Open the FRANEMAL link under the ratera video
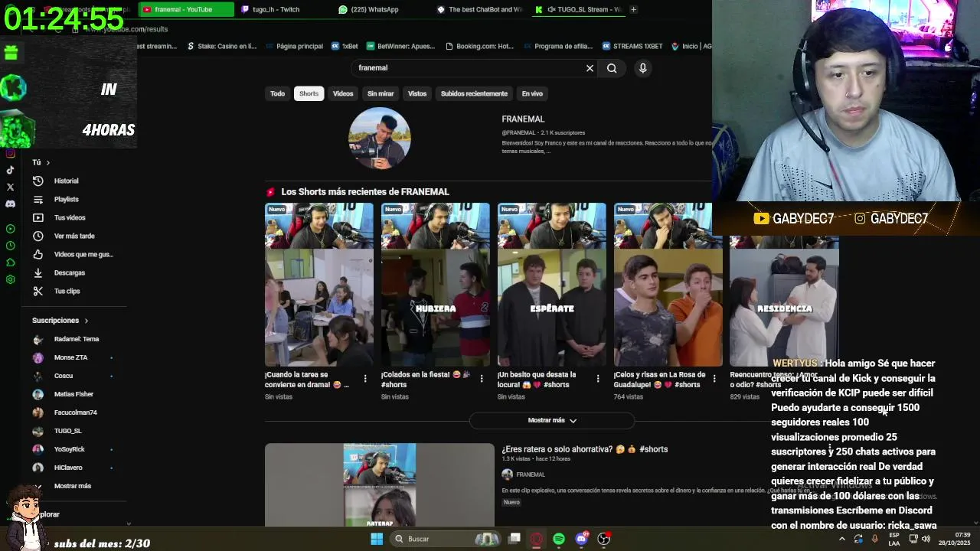980x551 pixels. 531,474
